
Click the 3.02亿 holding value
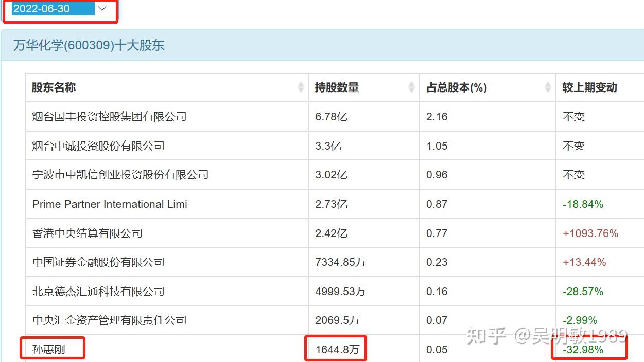332,175
